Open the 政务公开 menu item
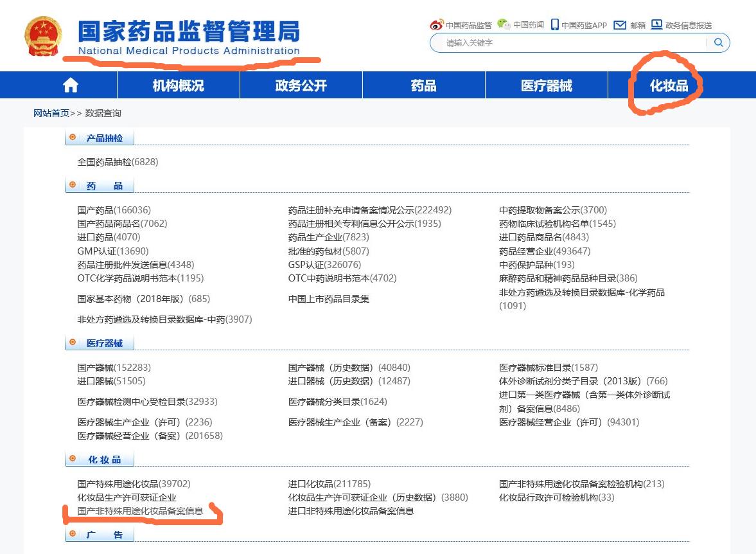 [300, 84]
